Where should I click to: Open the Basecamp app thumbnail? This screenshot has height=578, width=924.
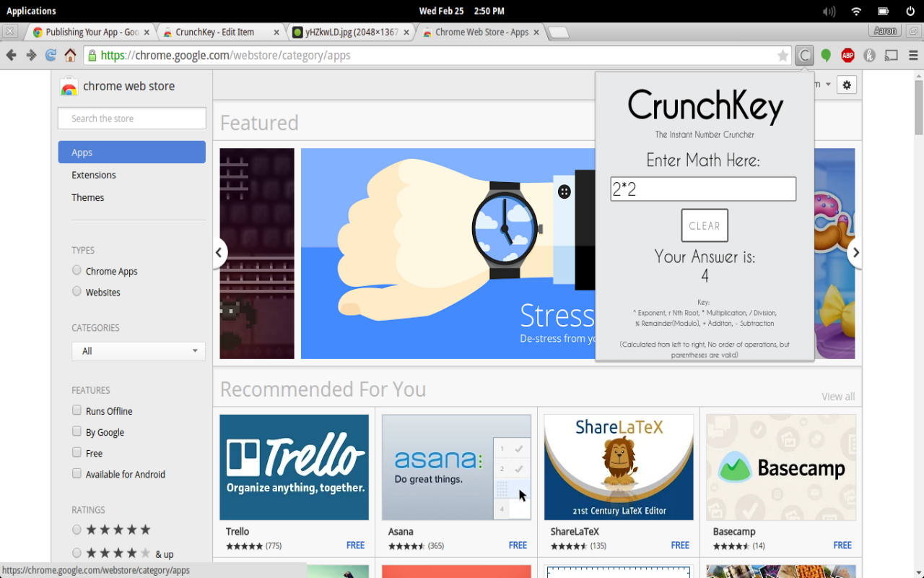coord(781,467)
